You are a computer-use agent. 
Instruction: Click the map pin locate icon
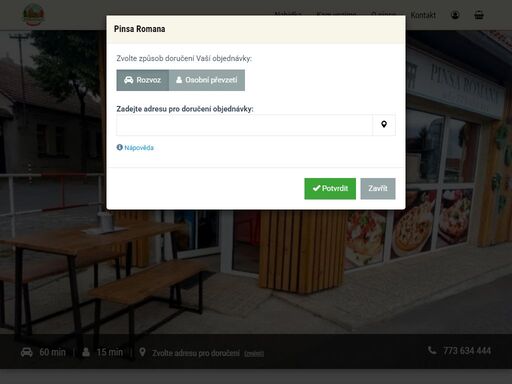(384, 125)
